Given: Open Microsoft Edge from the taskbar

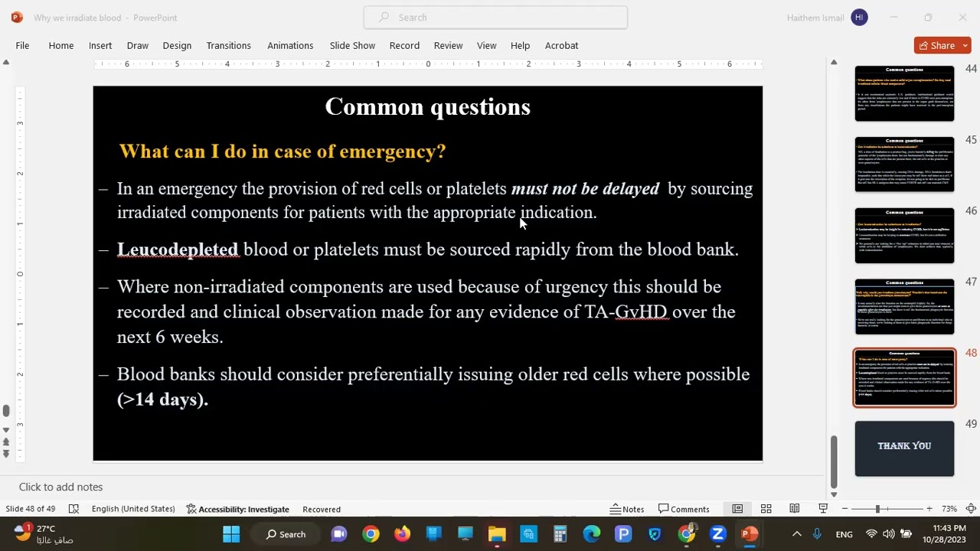Looking at the screenshot, I should click(592, 534).
